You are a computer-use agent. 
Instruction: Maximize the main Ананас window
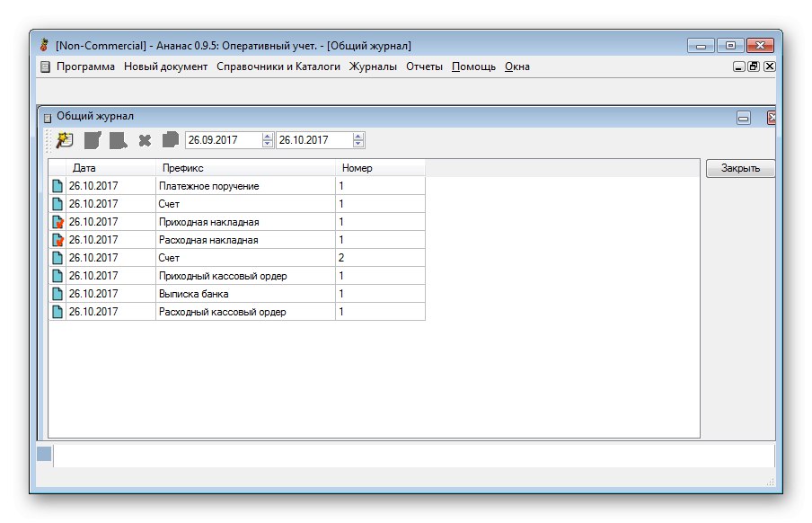[x=730, y=46]
